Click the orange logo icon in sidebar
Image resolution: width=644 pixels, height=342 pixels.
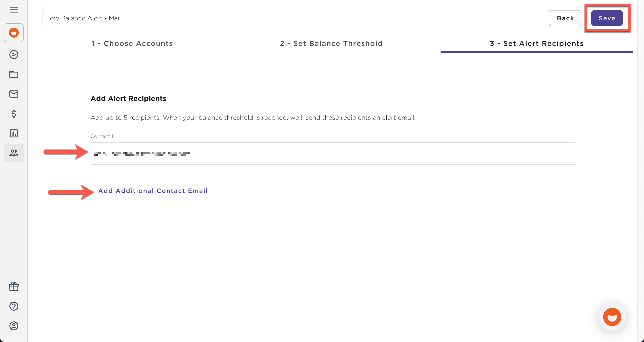click(x=13, y=32)
